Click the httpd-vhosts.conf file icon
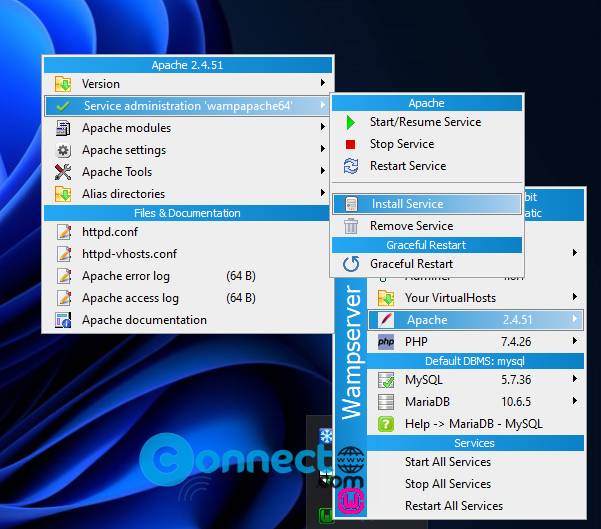 (x=64, y=254)
